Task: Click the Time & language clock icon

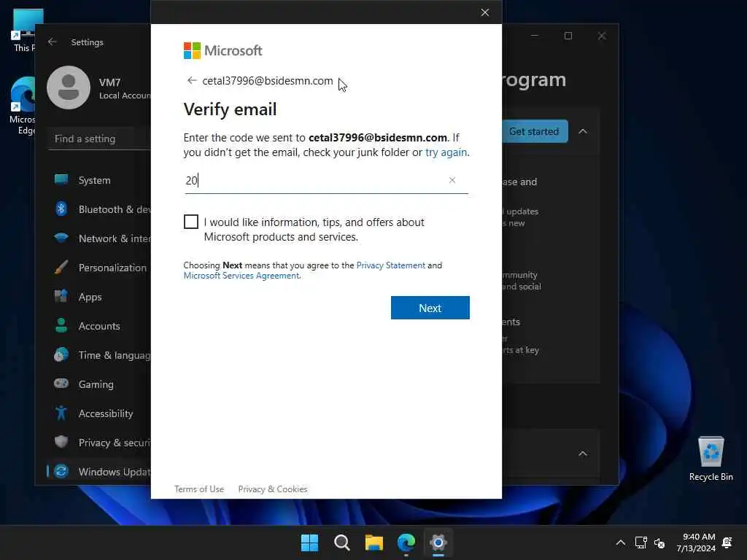Action: 61,355
